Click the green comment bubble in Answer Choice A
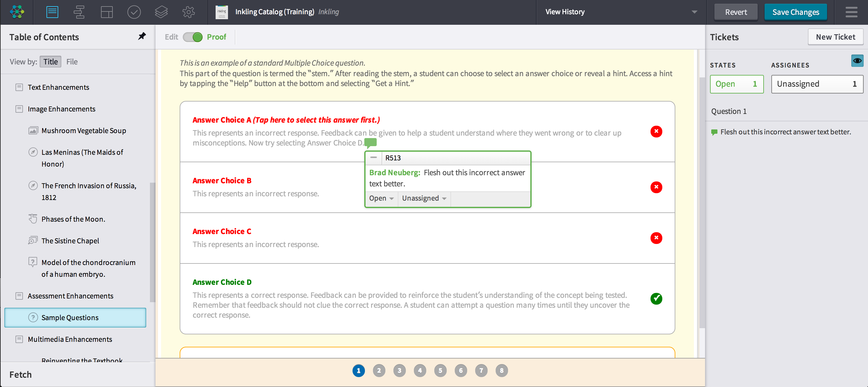 pyautogui.click(x=370, y=143)
